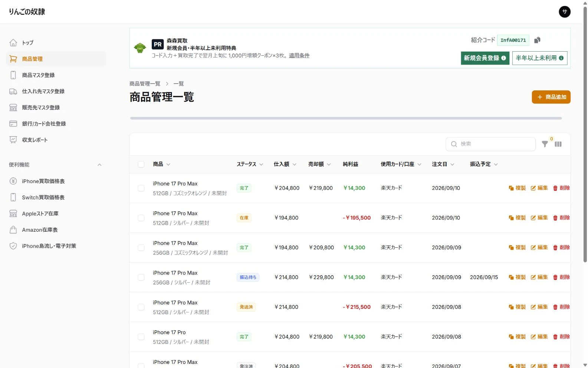The width and height of the screenshot is (588, 368).
Task: Open 商品マスタ登録 in the sidebar
Action: [56, 75]
